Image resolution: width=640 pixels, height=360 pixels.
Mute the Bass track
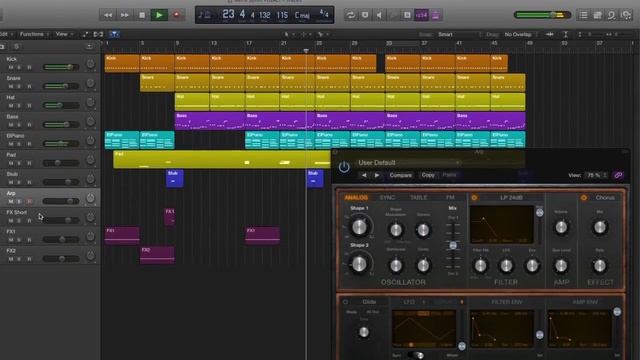pyautogui.click(x=11, y=125)
